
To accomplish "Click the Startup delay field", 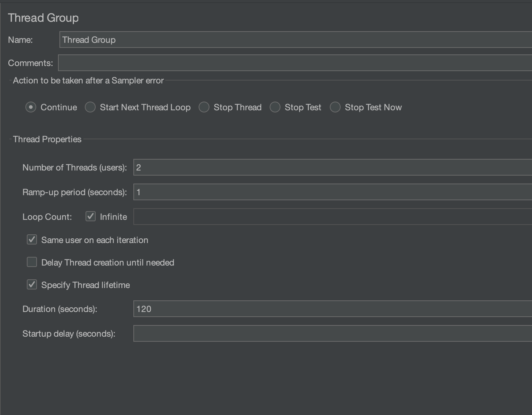I will [x=254, y=333].
